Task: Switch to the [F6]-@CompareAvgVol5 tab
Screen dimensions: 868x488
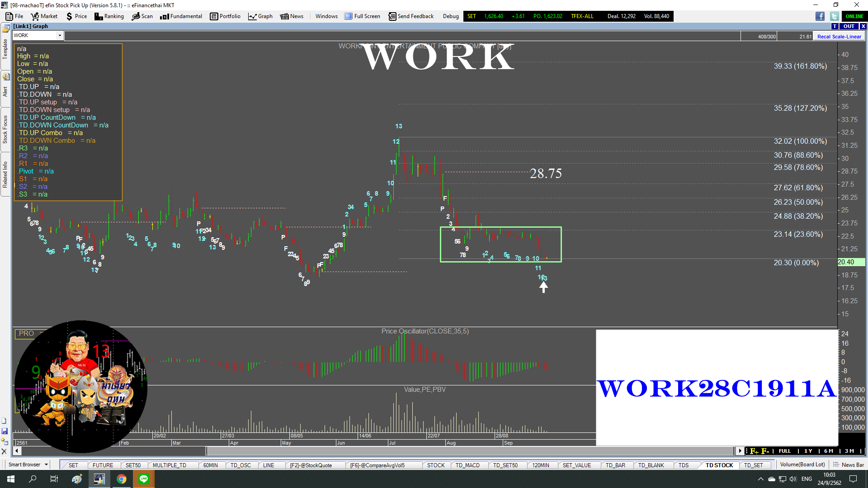Action: 377,465
